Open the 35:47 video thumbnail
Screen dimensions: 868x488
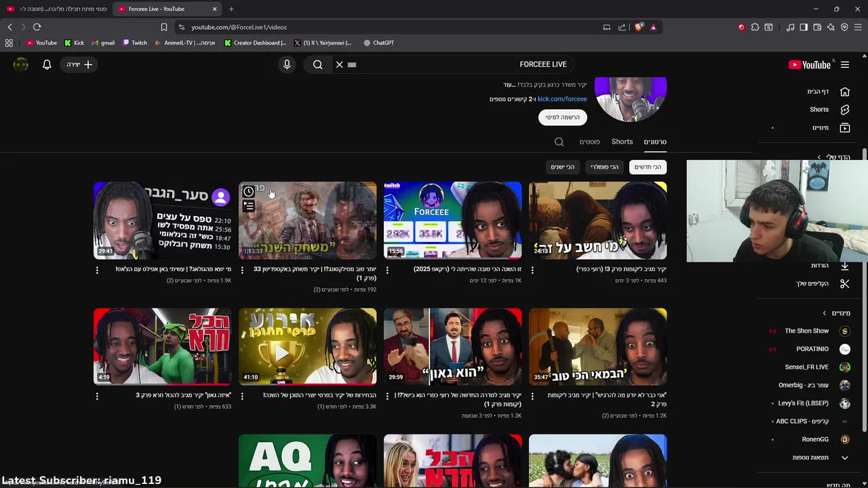[597, 346]
